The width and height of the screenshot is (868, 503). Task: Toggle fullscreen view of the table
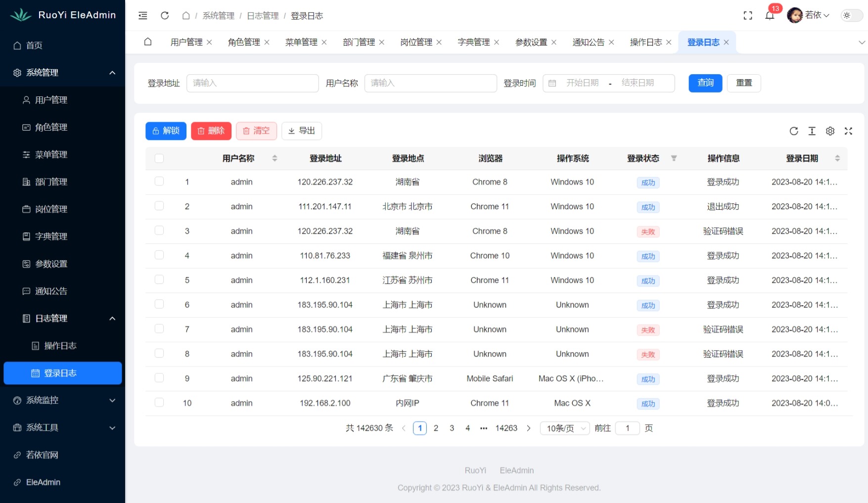pyautogui.click(x=849, y=131)
